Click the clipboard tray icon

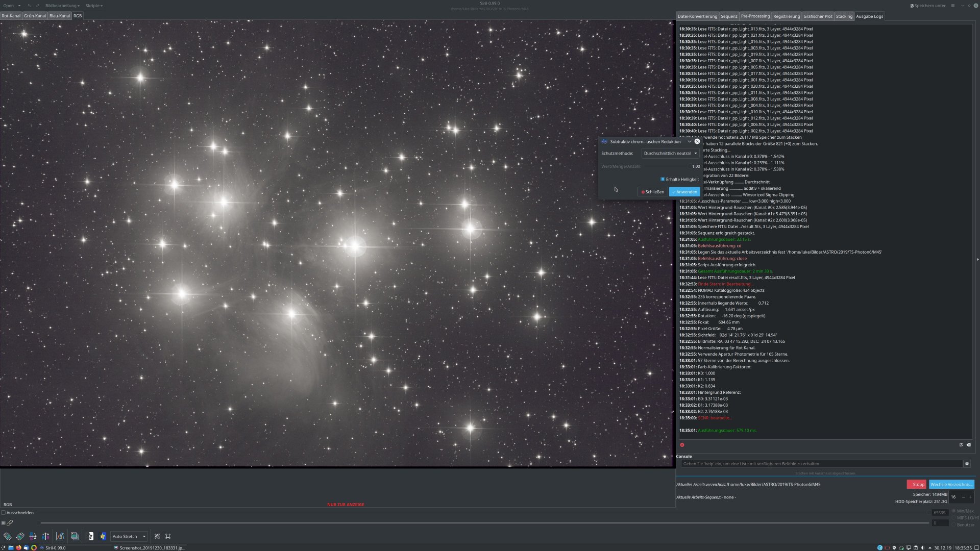(916, 548)
